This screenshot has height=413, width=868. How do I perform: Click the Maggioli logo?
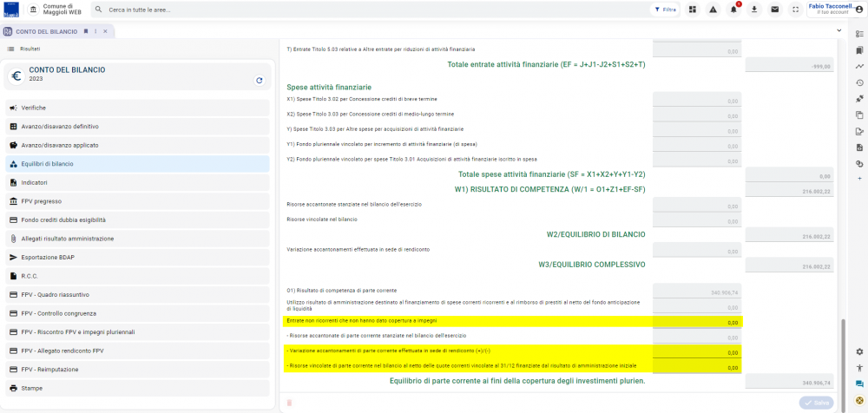pyautogui.click(x=11, y=10)
